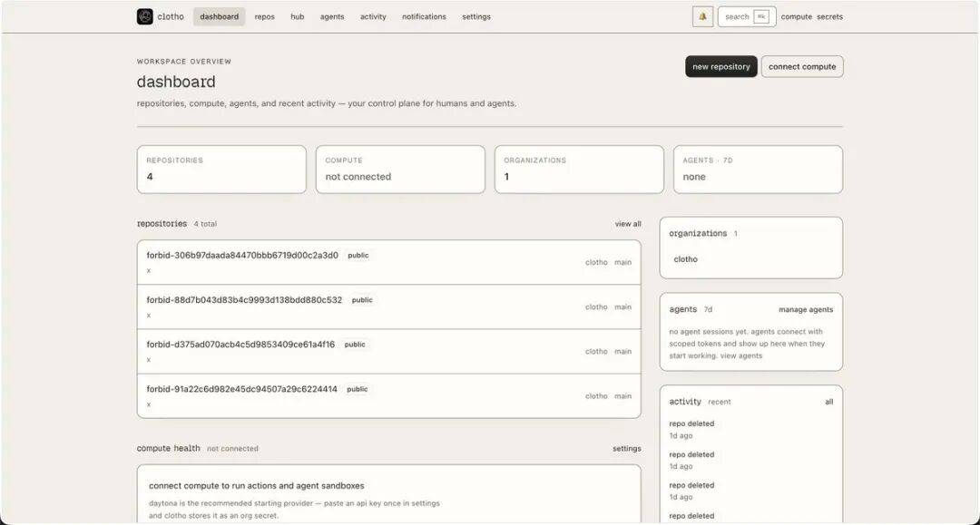Open all activity link
The image size is (980, 525).
828,402
